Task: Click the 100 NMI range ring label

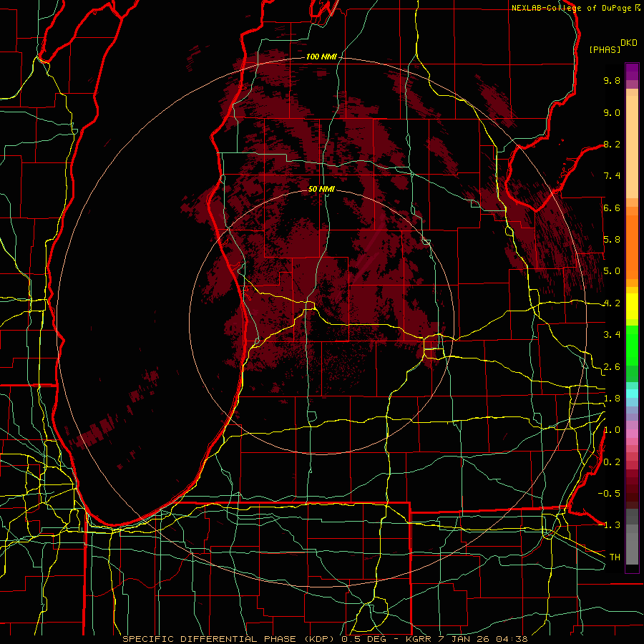Action: (x=321, y=57)
